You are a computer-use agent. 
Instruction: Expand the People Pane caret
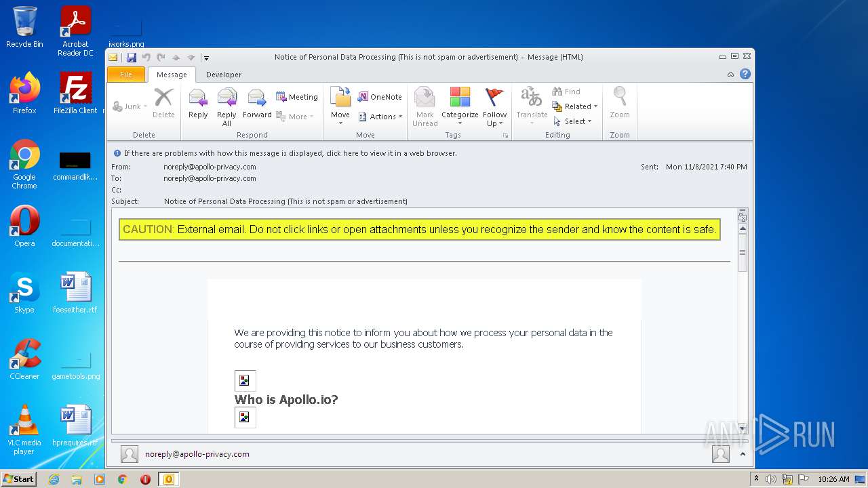pyautogui.click(x=743, y=454)
